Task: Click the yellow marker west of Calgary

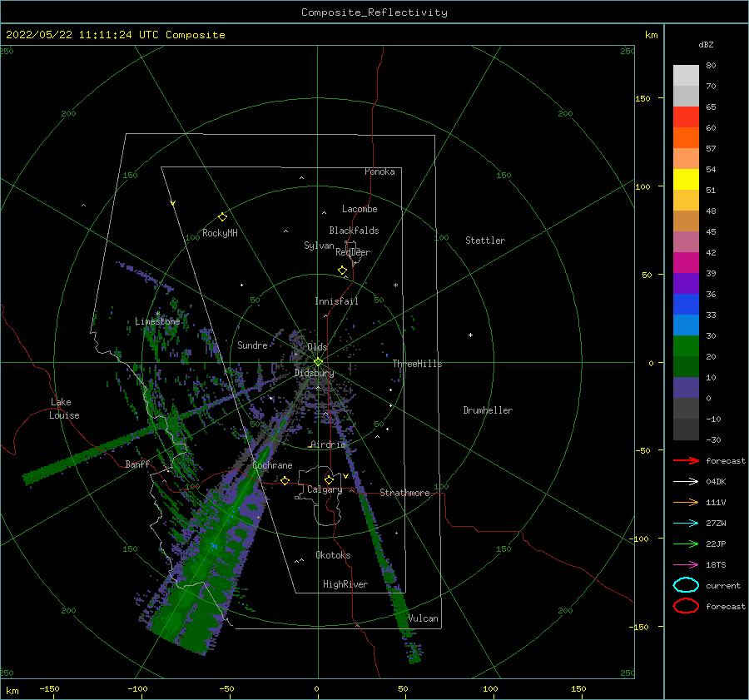Action: pyautogui.click(x=285, y=480)
